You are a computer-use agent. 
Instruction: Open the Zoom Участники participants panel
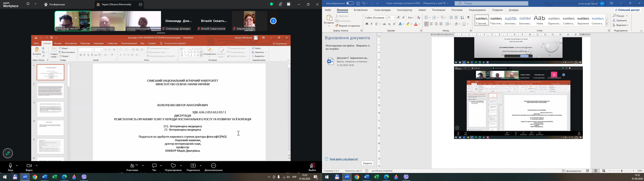click(132, 167)
